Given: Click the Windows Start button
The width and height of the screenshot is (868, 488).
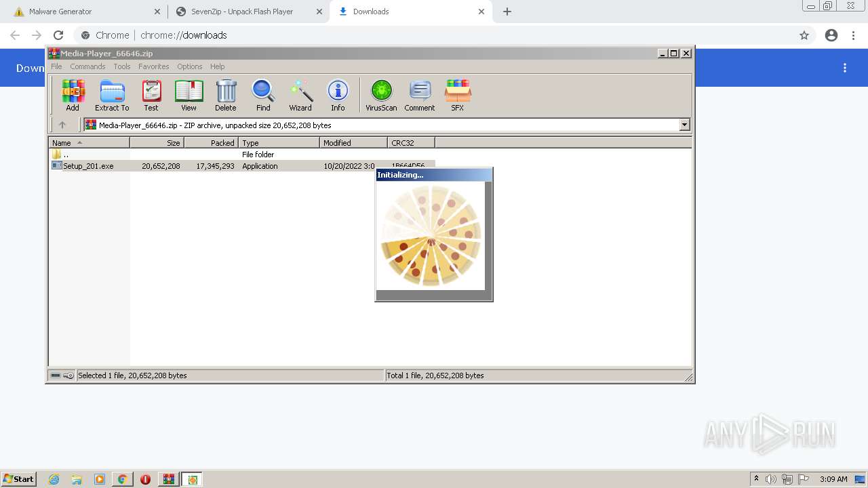Looking at the screenshot, I should pyautogui.click(x=18, y=479).
